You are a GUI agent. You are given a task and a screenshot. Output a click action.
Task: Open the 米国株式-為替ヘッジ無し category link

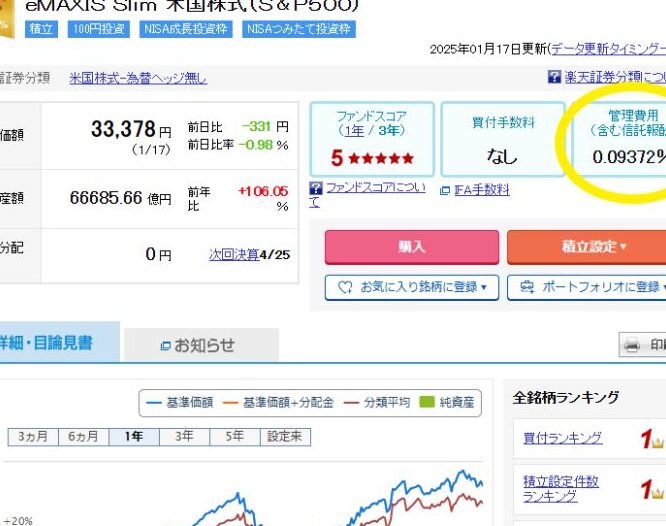(138, 78)
